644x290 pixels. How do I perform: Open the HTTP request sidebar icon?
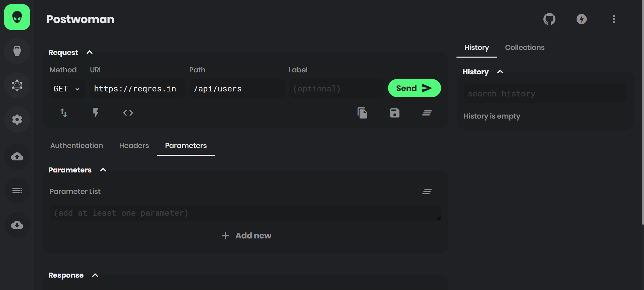(17, 51)
